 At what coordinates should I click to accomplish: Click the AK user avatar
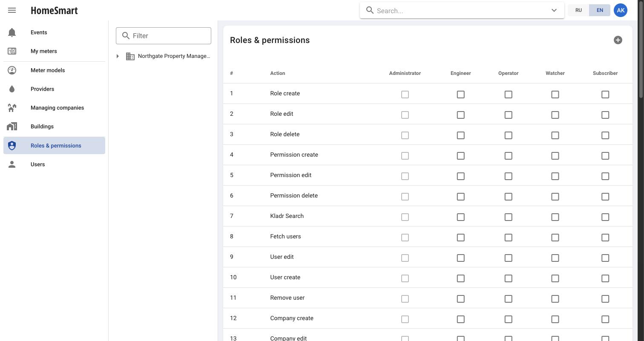click(621, 10)
